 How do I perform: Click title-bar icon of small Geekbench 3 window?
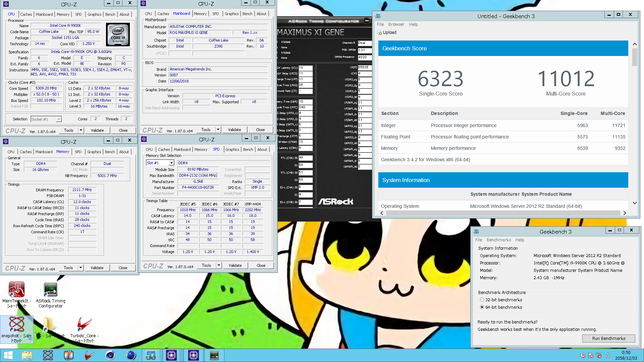[476, 231]
